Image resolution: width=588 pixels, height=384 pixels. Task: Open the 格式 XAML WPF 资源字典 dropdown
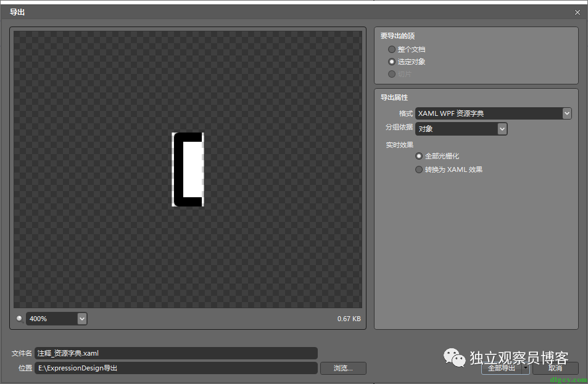point(493,113)
